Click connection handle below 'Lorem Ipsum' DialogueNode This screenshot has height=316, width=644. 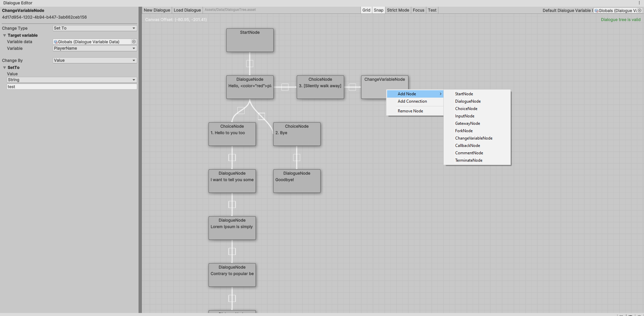(x=232, y=251)
